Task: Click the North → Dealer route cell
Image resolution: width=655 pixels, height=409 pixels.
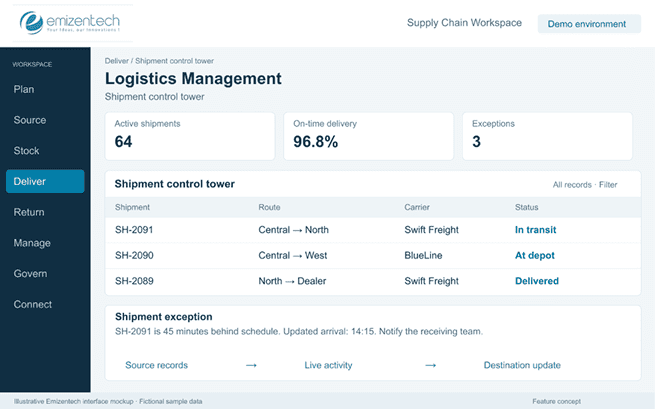Action: (292, 281)
